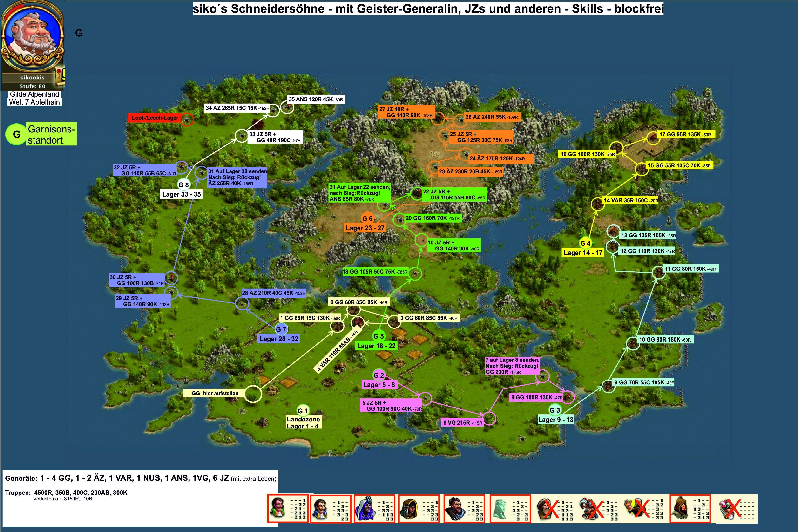Screen dimensions: 798x532
Task: Click the 'Lager 14 - 17' yellow label
Action: pos(583,253)
